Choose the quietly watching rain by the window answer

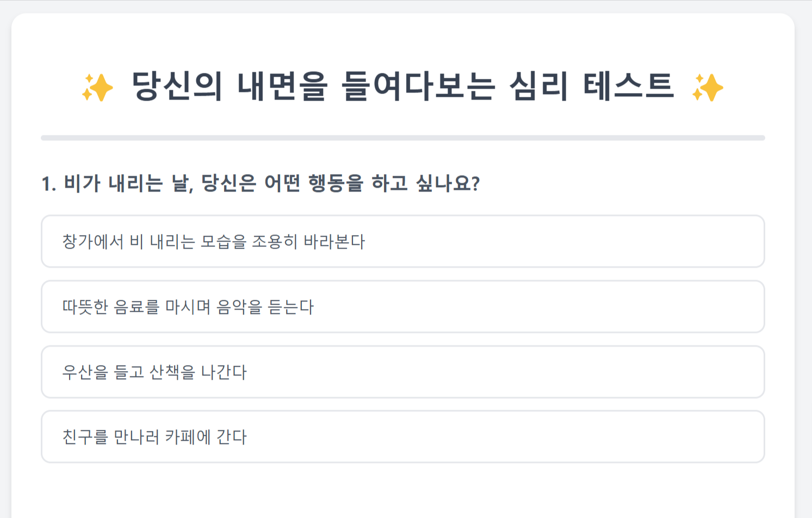pos(213,242)
